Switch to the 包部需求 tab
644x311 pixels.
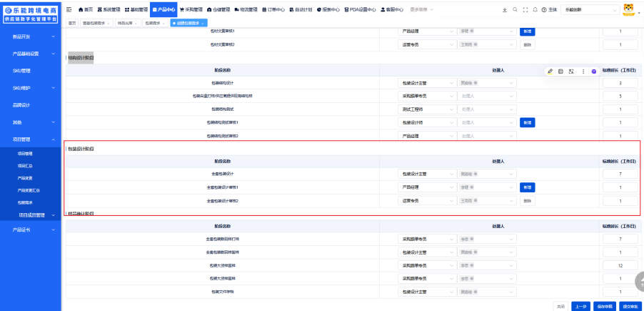[x=154, y=23]
